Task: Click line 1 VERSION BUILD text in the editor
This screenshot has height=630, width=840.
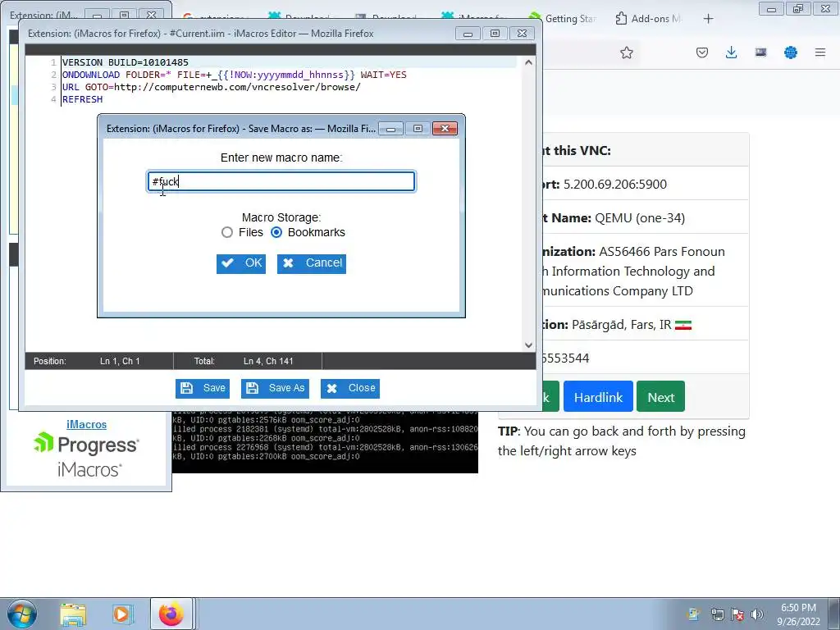Action: (126, 62)
